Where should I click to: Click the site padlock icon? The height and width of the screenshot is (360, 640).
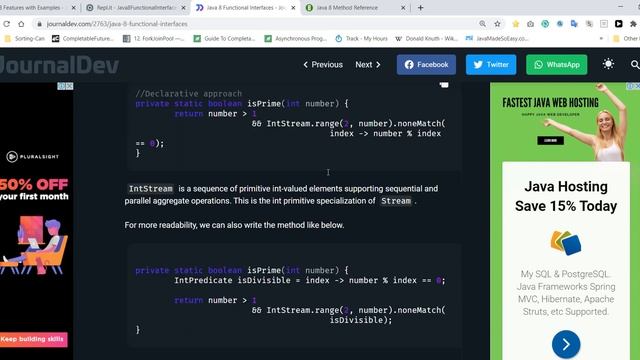coord(39,24)
